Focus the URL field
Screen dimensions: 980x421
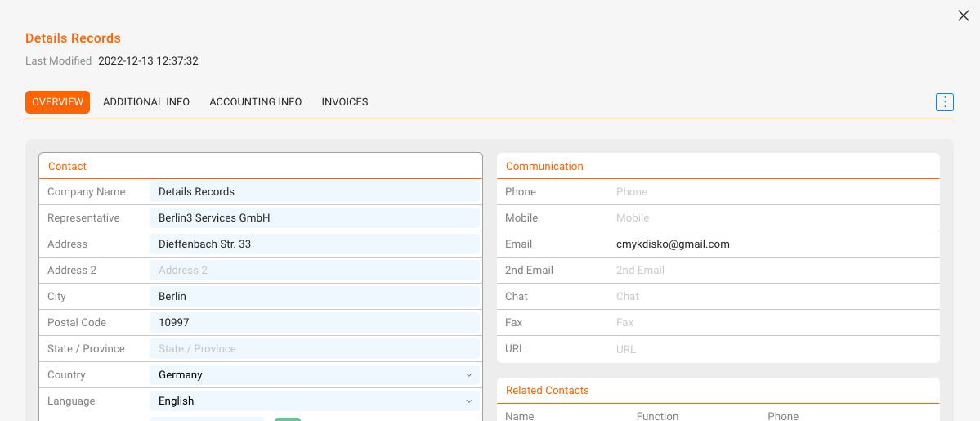pos(774,349)
